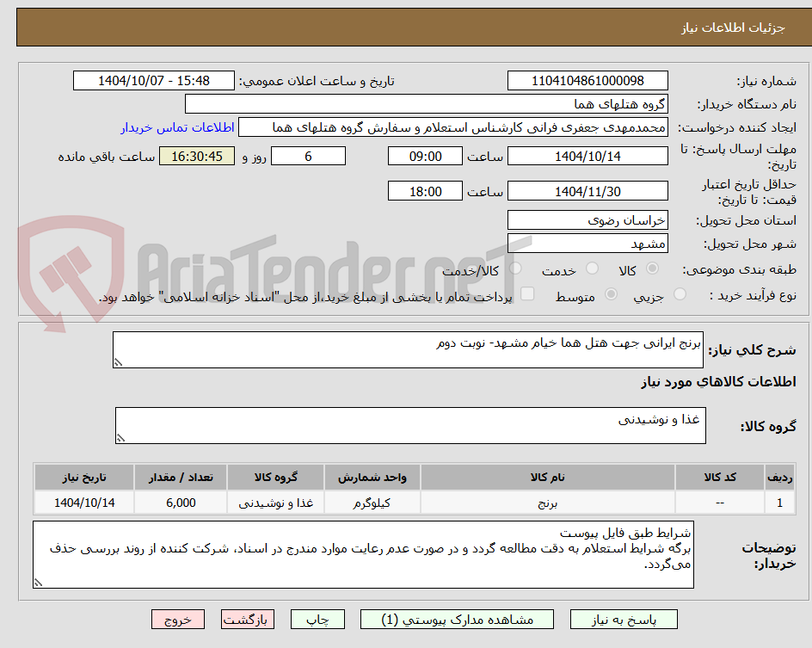The height and width of the screenshot is (648, 812).
Task: Click the requester محمدمهدی جعفری فرانی field
Action: coord(453,127)
